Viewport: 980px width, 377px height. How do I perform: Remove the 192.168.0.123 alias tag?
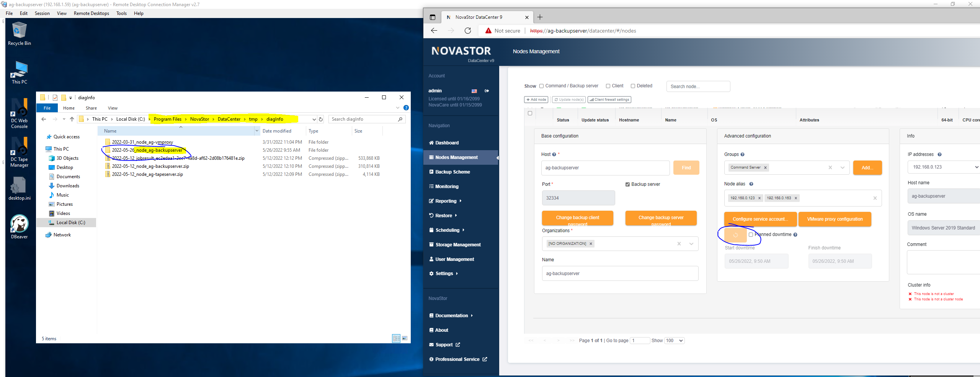pos(759,198)
